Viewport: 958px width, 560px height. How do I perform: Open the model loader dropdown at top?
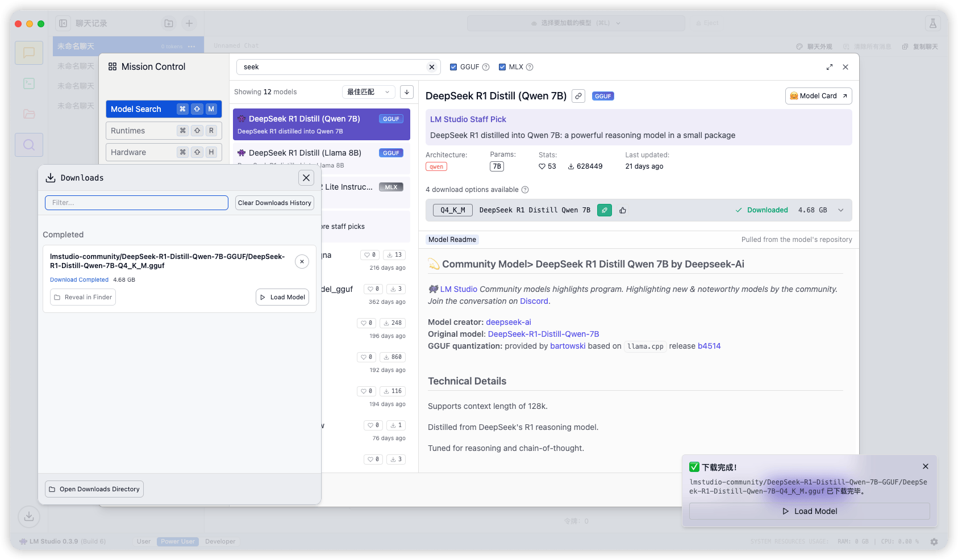click(x=576, y=23)
